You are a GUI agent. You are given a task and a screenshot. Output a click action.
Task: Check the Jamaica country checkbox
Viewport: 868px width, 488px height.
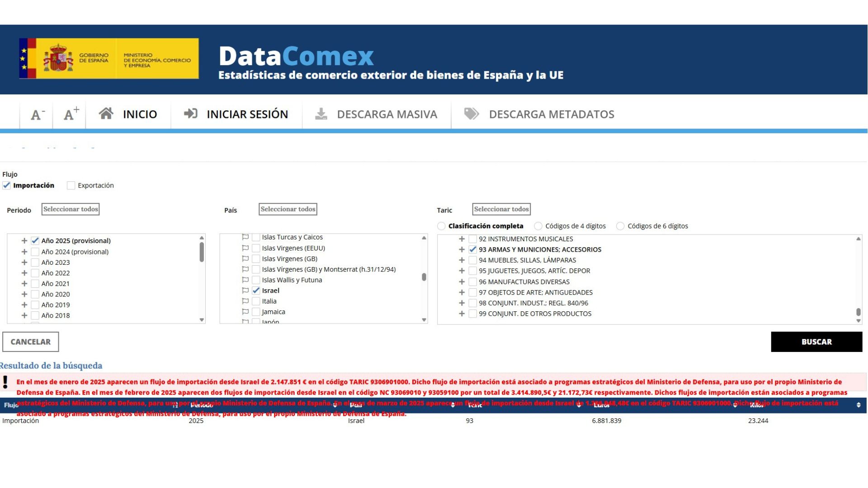tap(256, 312)
